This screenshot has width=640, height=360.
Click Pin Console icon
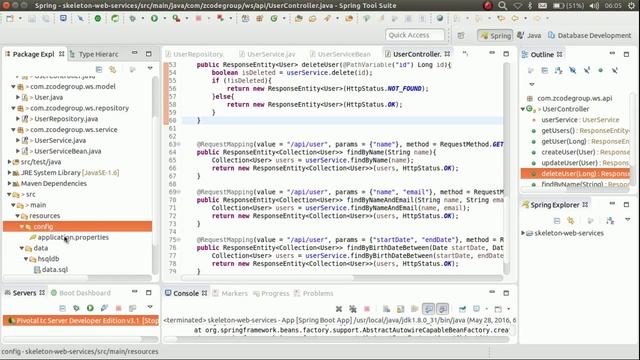(462, 309)
